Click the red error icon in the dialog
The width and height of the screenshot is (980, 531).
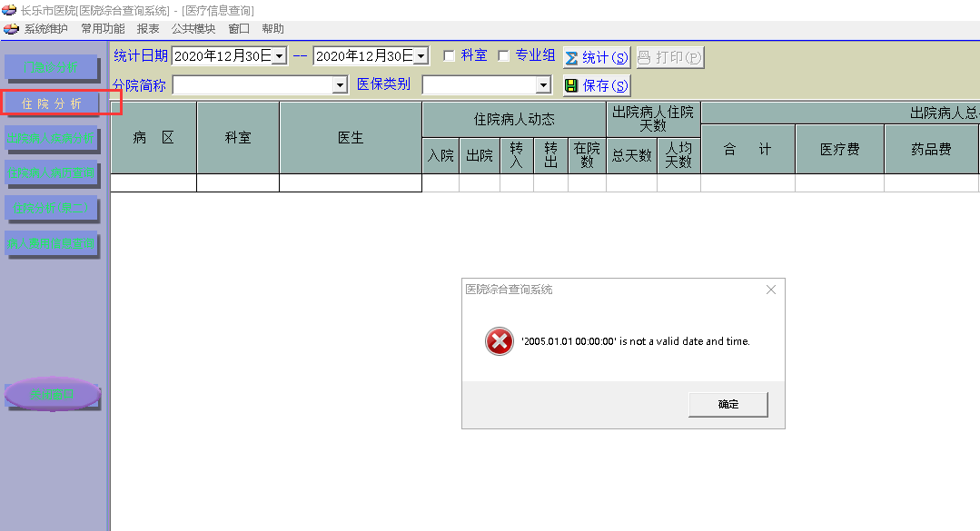[x=500, y=341]
